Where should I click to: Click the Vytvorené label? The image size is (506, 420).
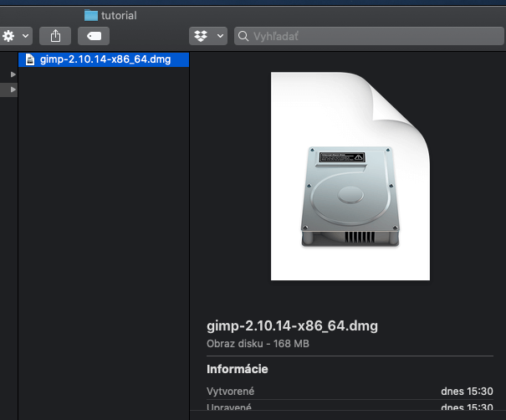230,392
